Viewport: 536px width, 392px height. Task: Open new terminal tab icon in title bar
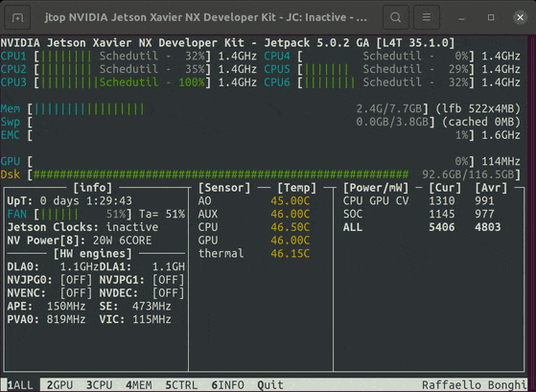[17, 17]
